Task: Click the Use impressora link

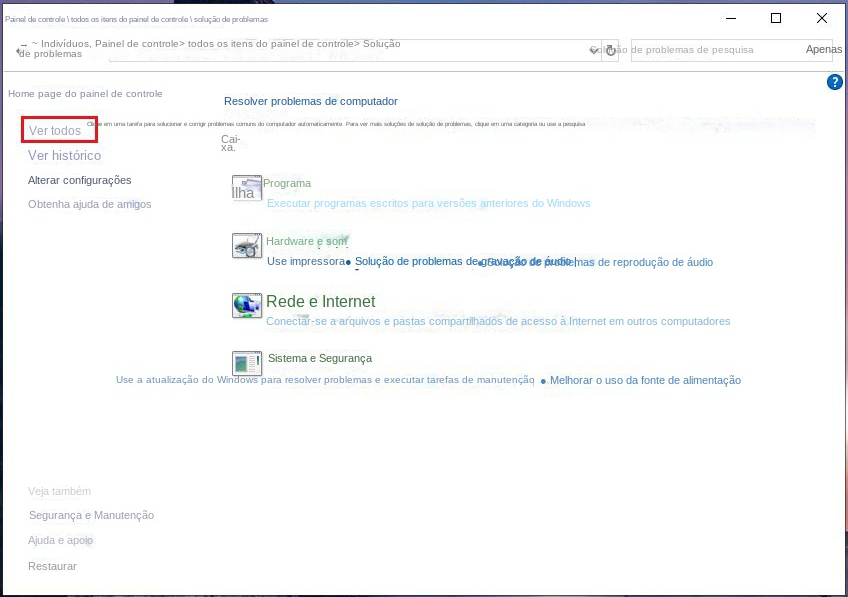Action: pyautogui.click(x=306, y=262)
